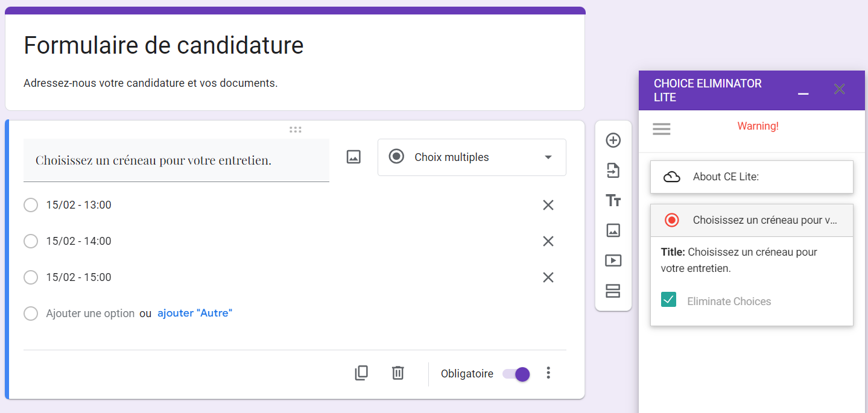
Task: Uncheck the Eliminate Choices checkbox
Action: (x=668, y=300)
